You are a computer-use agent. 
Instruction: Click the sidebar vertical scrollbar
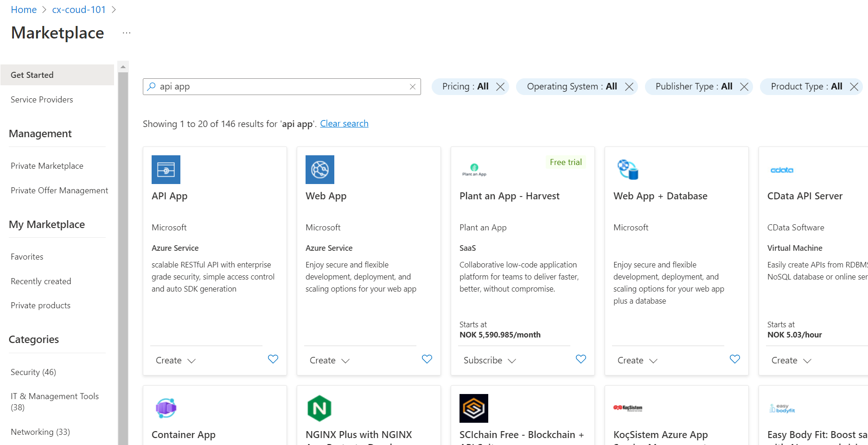[123, 259]
